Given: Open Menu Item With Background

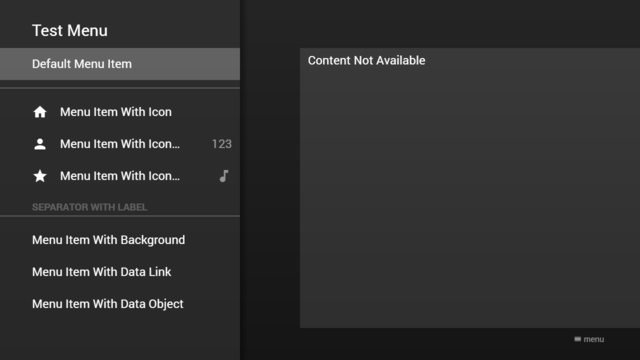Looking at the screenshot, I should pyautogui.click(x=109, y=240).
